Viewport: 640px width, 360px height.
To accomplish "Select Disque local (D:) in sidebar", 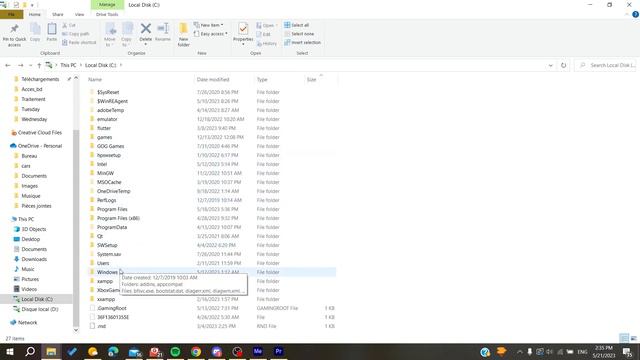I will pyautogui.click(x=40, y=309).
